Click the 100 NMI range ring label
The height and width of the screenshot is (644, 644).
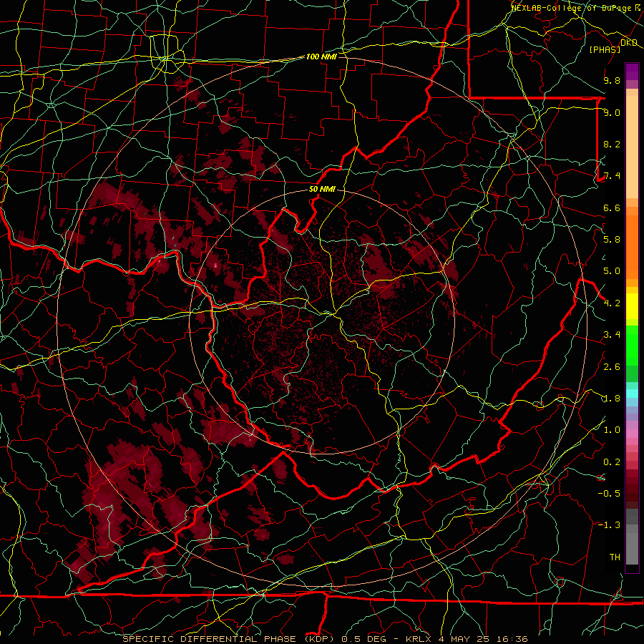point(321,57)
